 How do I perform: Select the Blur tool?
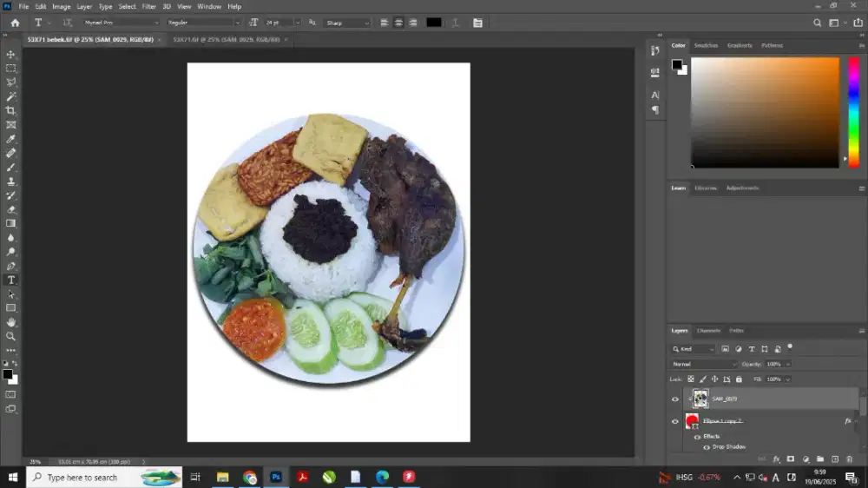10,238
